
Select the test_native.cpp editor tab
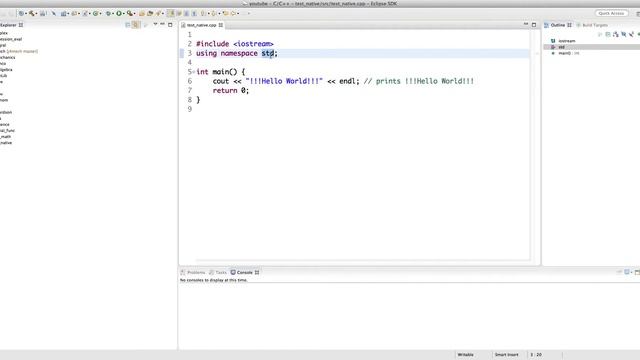201,25
